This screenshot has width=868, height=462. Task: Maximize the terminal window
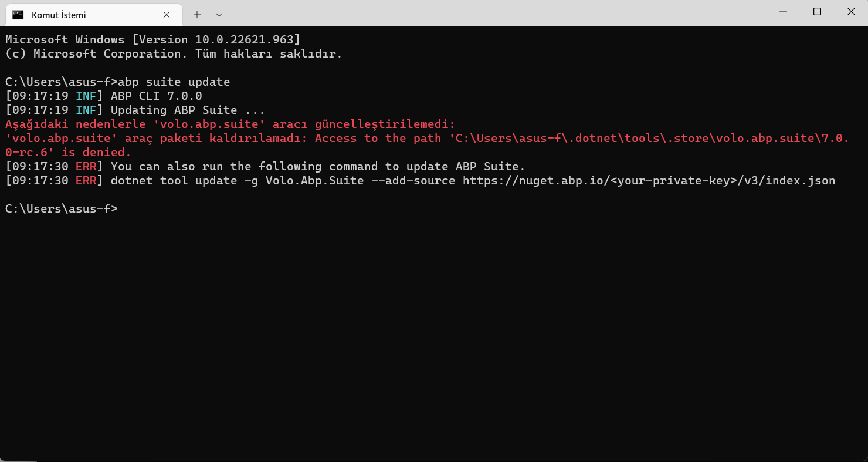(817, 12)
